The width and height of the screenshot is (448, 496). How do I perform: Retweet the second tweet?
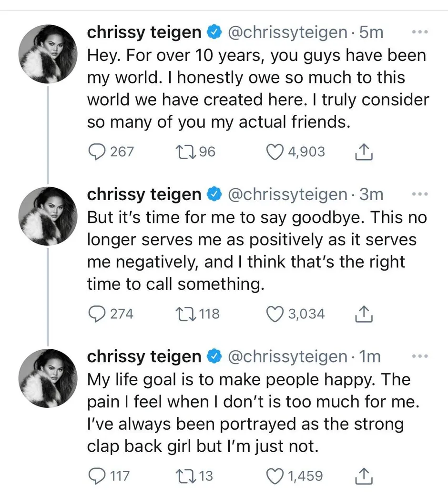pyautogui.click(x=186, y=314)
